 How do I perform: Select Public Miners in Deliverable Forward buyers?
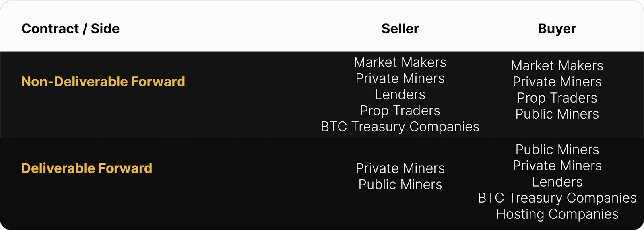tap(557, 150)
